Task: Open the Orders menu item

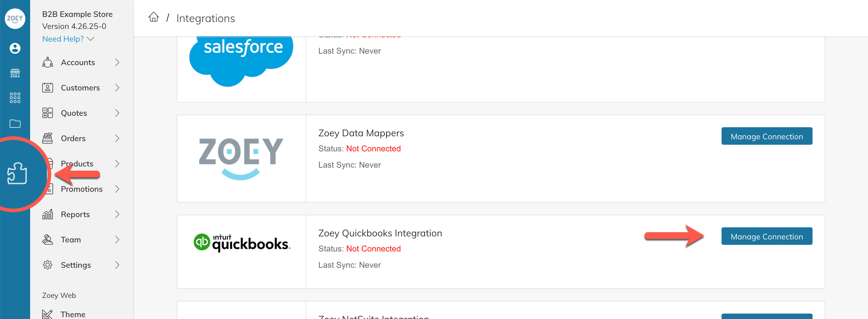Action: tap(81, 138)
